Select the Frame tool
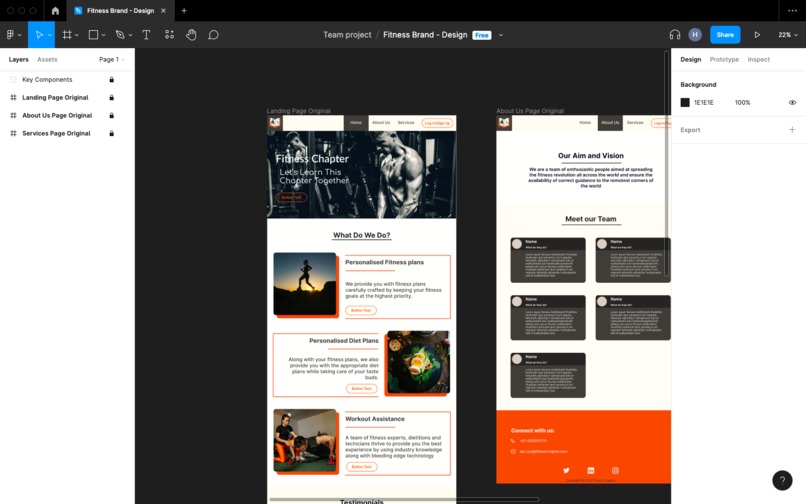806x504 pixels. point(67,34)
